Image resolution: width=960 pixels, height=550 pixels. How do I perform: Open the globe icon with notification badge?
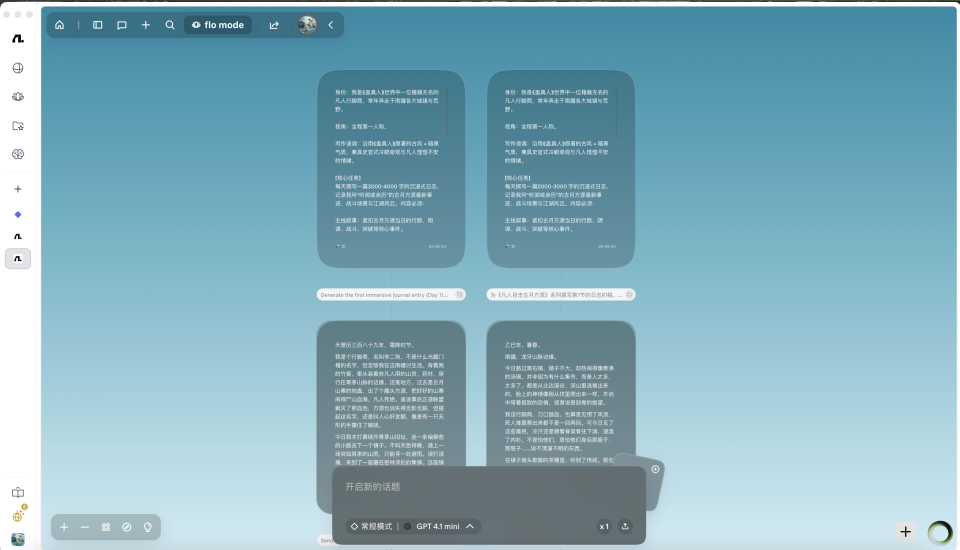tap(18, 515)
